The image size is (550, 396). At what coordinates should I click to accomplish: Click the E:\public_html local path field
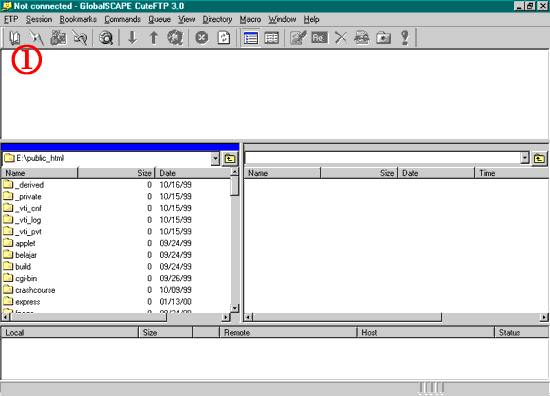(107, 159)
